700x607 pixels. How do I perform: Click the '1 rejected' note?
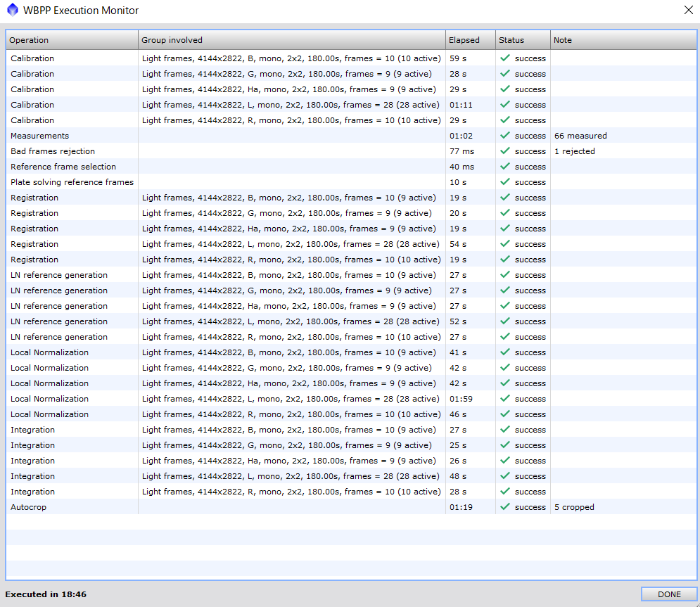(575, 151)
